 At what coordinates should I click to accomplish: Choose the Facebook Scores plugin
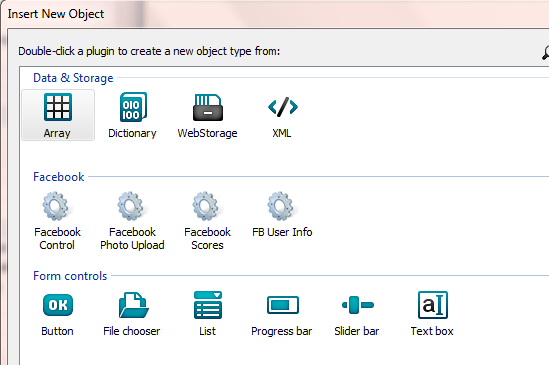pyautogui.click(x=207, y=221)
